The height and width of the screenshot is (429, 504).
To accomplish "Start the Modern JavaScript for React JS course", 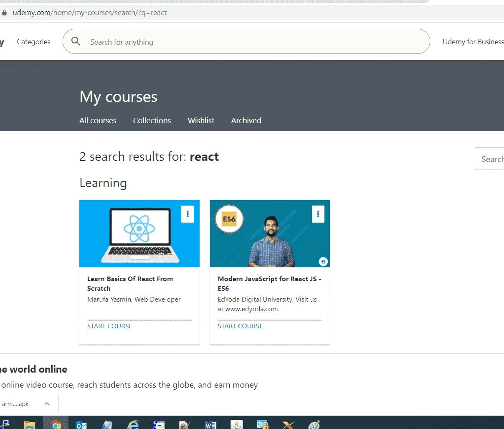I will pyautogui.click(x=240, y=326).
